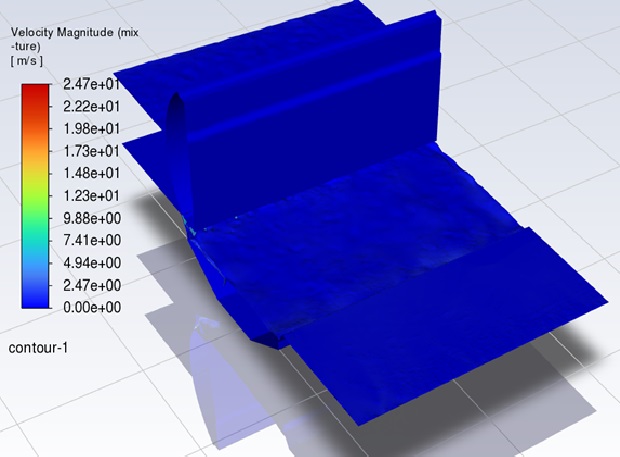Image resolution: width=620 pixels, height=457 pixels.
Task: Click the 1.48e+01 legend value
Action: (92, 173)
